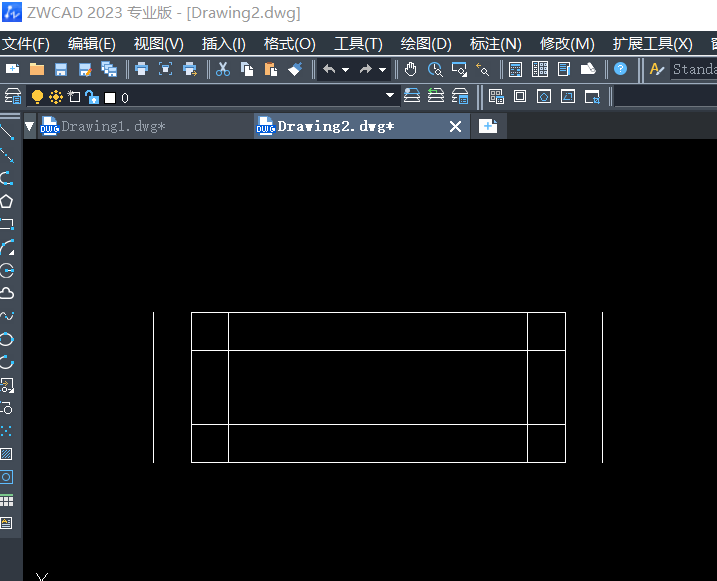This screenshot has height=581, width=717.
Task: Select the Revision Cloud tool
Action: pyautogui.click(x=7, y=293)
